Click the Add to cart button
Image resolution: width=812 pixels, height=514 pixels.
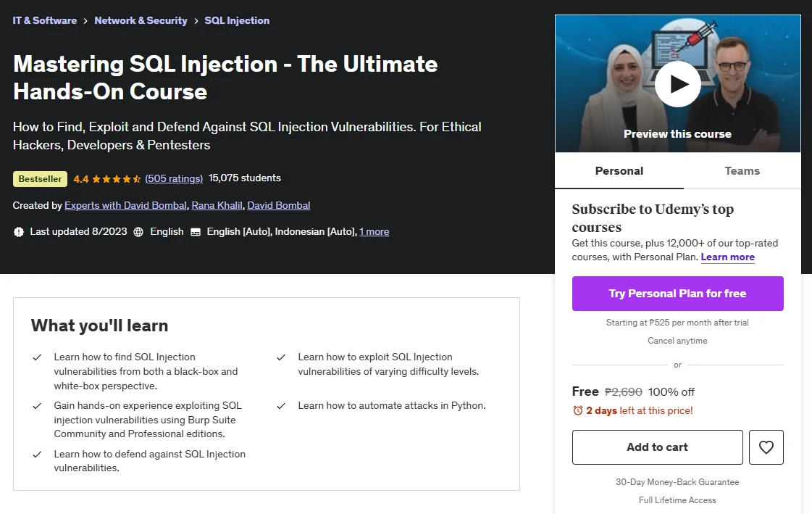[657, 447]
